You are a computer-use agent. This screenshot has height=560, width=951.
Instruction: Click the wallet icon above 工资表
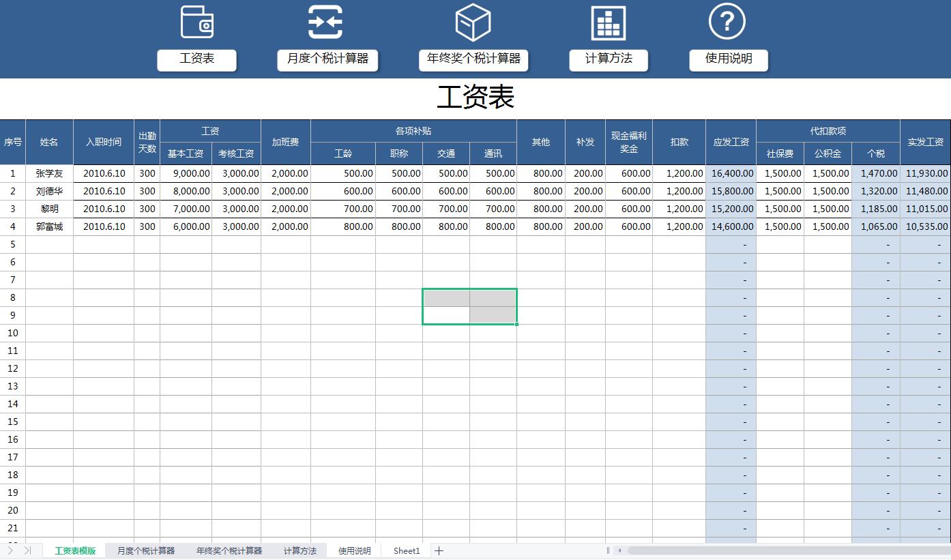[196, 22]
